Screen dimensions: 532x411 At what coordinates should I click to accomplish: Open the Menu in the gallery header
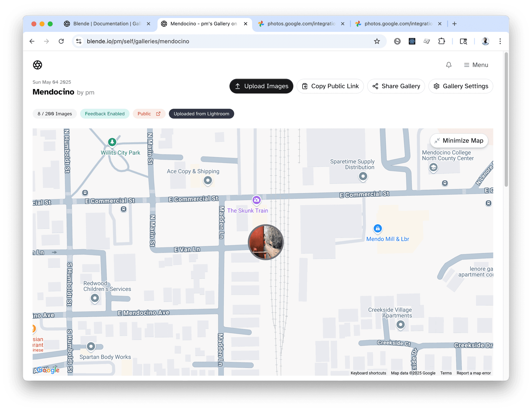click(x=476, y=65)
